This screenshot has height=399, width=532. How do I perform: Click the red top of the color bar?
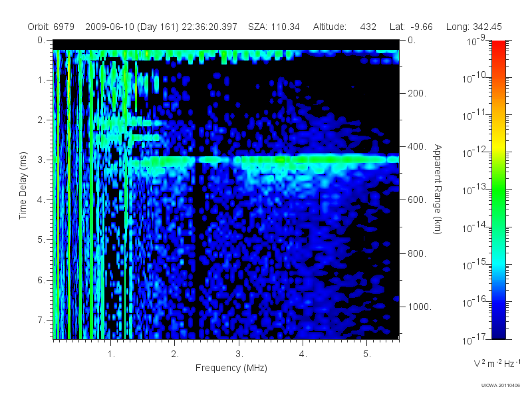[x=499, y=46]
